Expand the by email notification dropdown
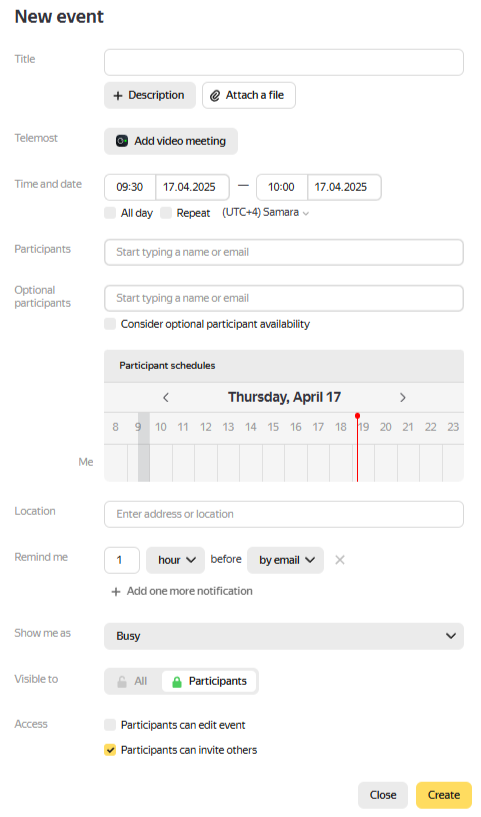Viewport: 481px width, 817px height. 286,560
